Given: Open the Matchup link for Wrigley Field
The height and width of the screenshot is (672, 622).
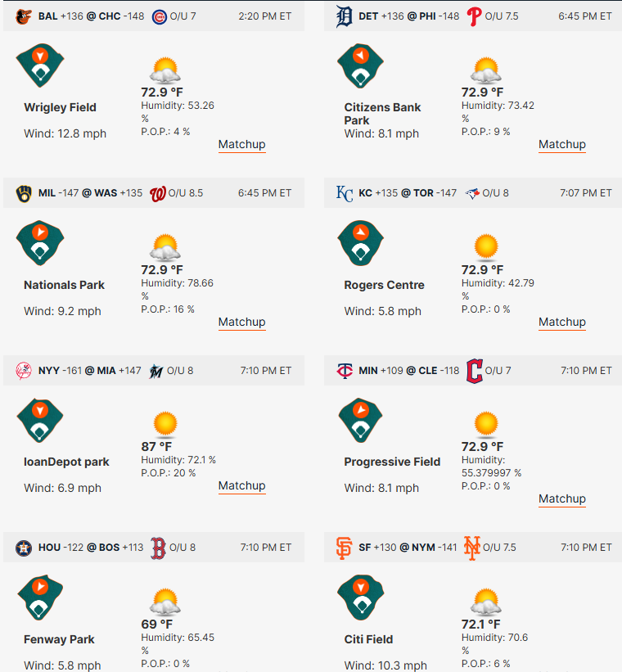Looking at the screenshot, I should (x=241, y=144).
